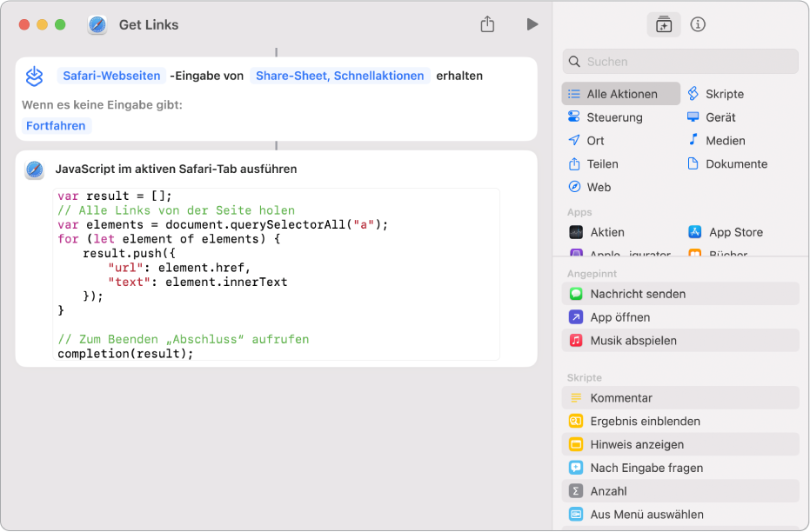Open Aktien app actions
The width and height of the screenshot is (810, 532).
[597, 232]
